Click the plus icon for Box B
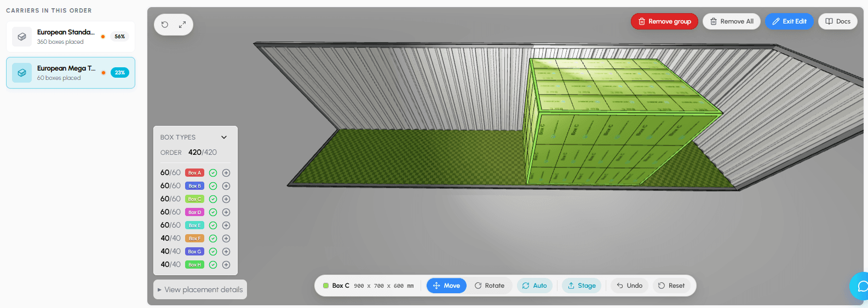The height and width of the screenshot is (308, 868). [226, 186]
